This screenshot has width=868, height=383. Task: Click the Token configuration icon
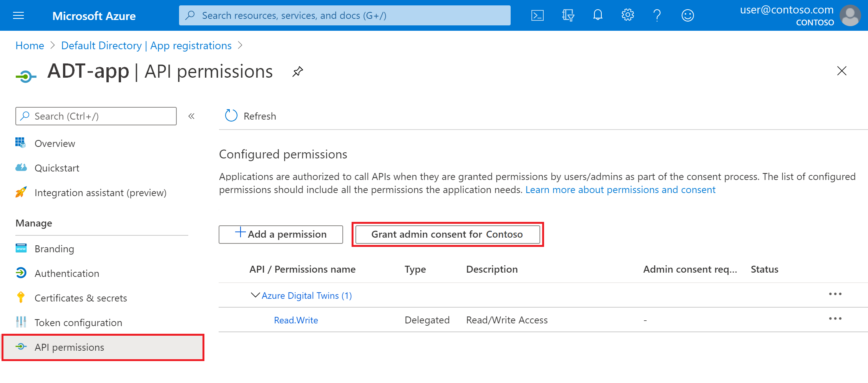(21, 322)
